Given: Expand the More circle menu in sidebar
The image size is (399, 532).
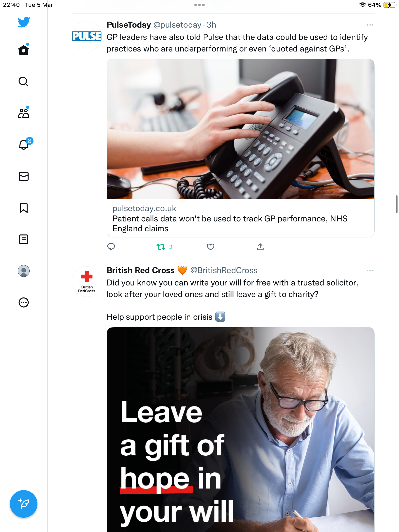Looking at the screenshot, I should [x=24, y=302].
